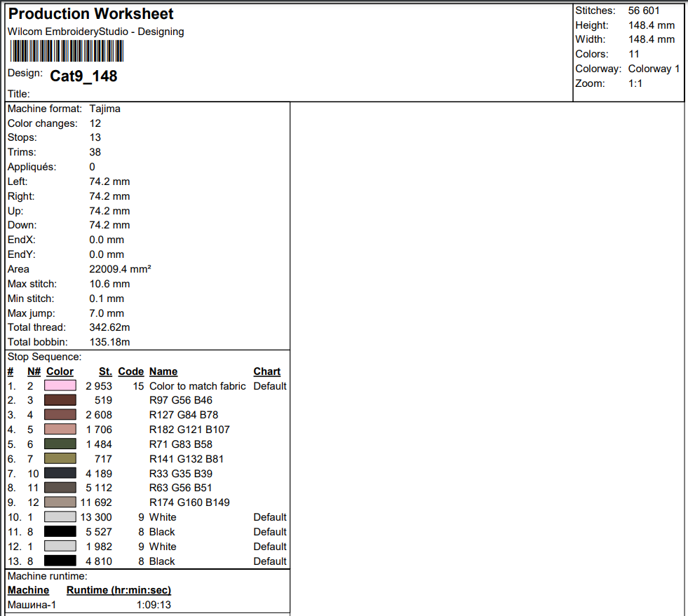Click the Chart column header
Viewport: 688px width, 616px height.
tap(267, 371)
